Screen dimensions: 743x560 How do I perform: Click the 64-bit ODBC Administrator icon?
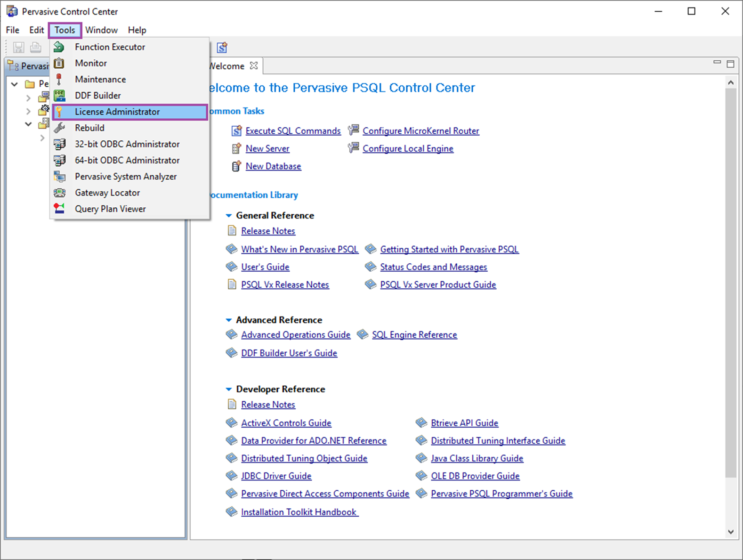[59, 160]
